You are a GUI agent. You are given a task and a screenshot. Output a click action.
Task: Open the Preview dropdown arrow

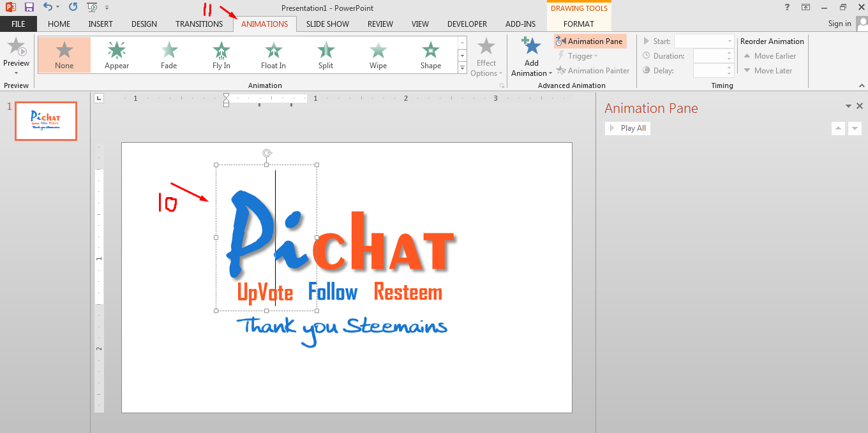(x=16, y=73)
